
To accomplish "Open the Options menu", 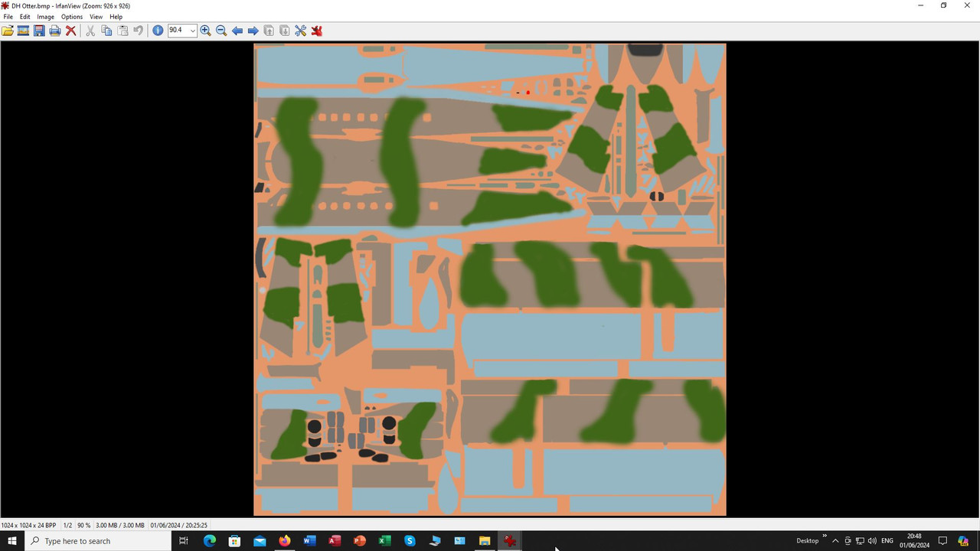I will 71,16.
